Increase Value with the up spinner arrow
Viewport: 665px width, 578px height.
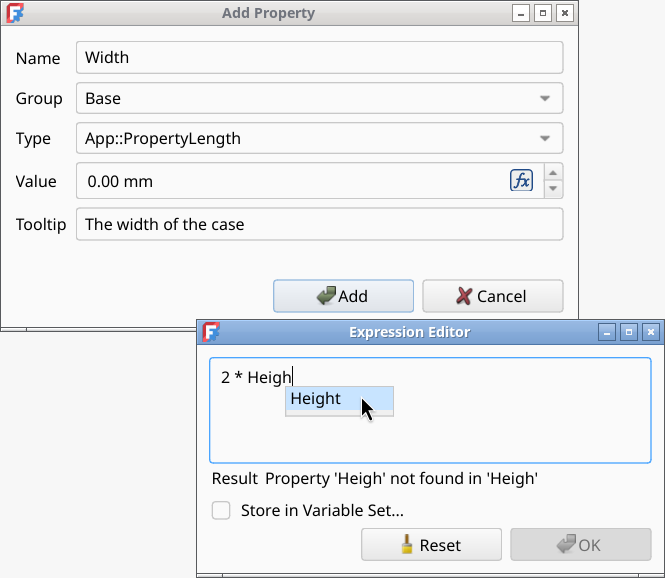point(554,173)
